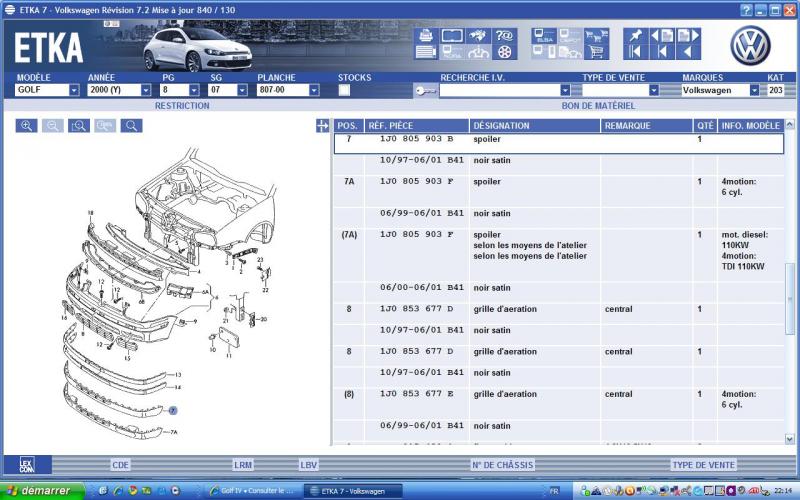The height and width of the screenshot is (500, 800).
Task: Go to next page with right-arrow page icon
Action: (688, 36)
